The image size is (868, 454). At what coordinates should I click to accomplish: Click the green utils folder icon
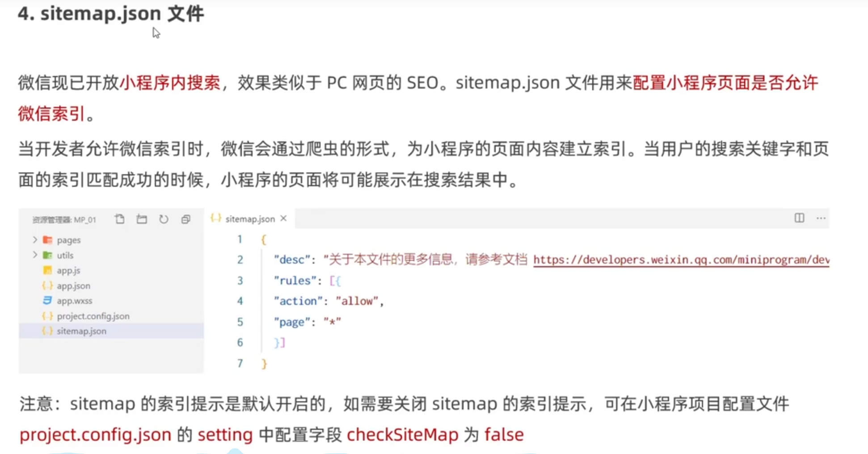tap(47, 255)
